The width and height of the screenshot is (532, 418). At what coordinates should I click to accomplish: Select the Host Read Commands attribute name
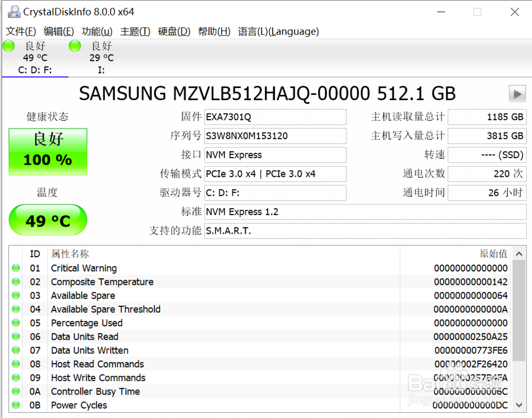coord(97,364)
